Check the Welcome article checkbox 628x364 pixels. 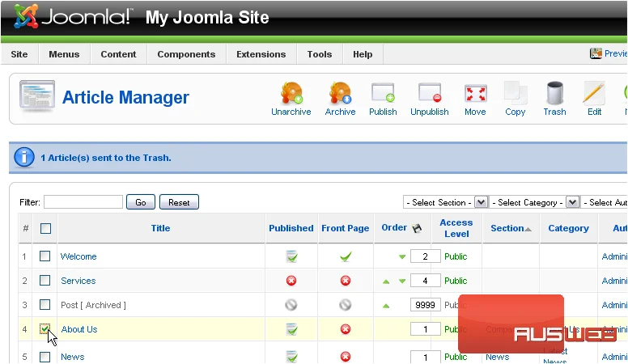point(45,256)
